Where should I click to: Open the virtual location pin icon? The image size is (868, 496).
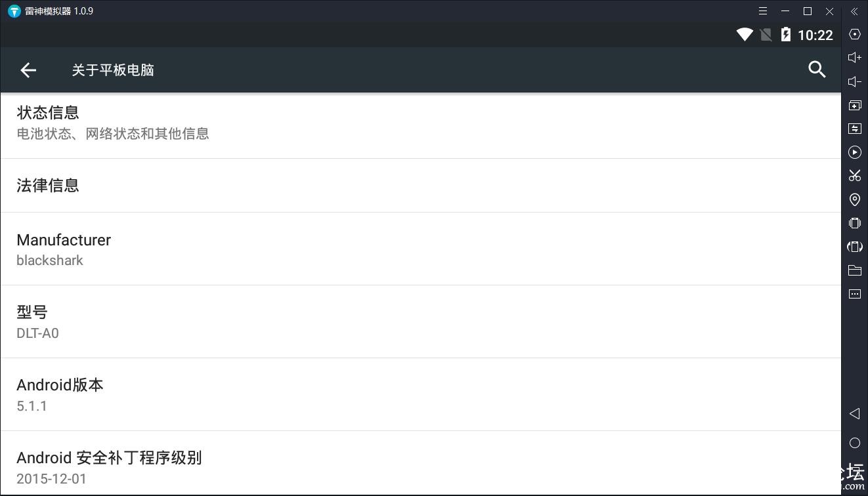(854, 199)
